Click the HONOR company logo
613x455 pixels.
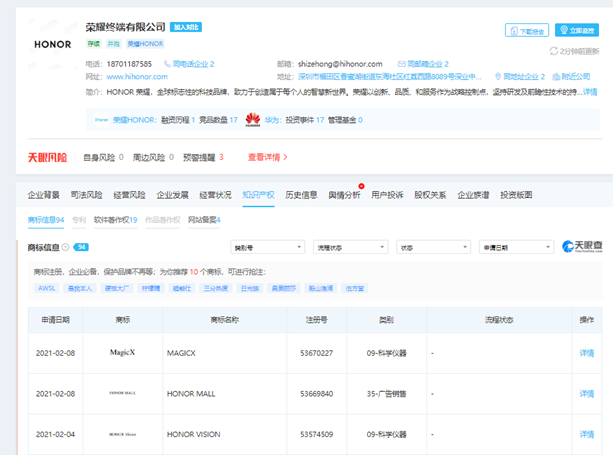pos(53,44)
